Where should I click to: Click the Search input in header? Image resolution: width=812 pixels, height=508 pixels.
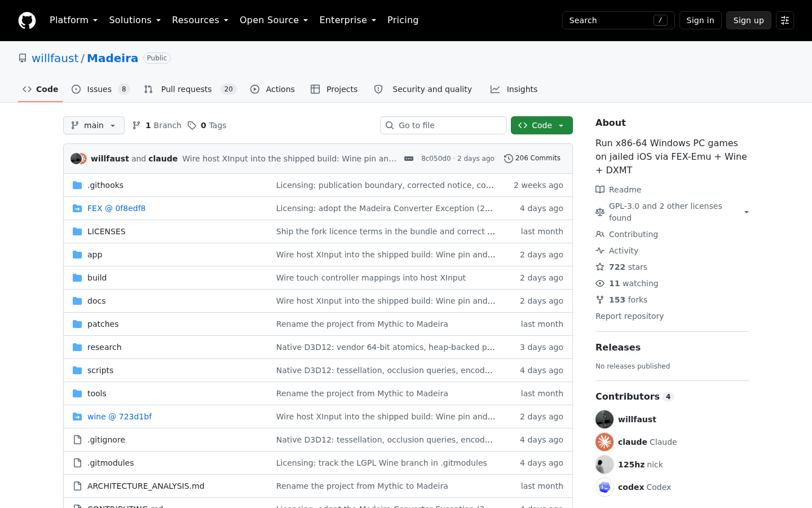[619, 20]
